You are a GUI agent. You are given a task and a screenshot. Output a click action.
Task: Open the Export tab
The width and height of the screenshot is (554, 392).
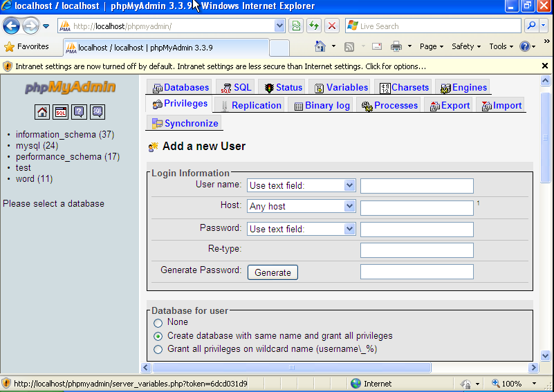click(450, 106)
